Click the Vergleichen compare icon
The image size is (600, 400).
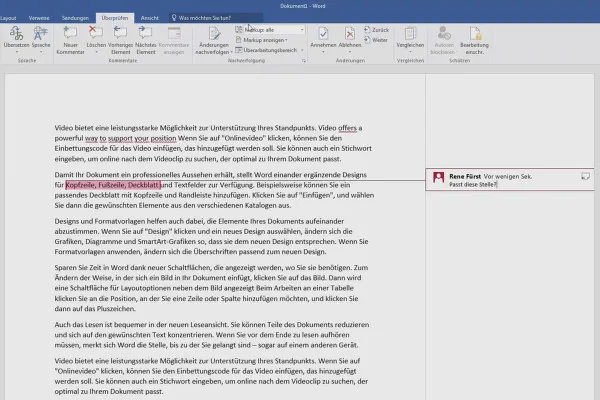(410, 33)
